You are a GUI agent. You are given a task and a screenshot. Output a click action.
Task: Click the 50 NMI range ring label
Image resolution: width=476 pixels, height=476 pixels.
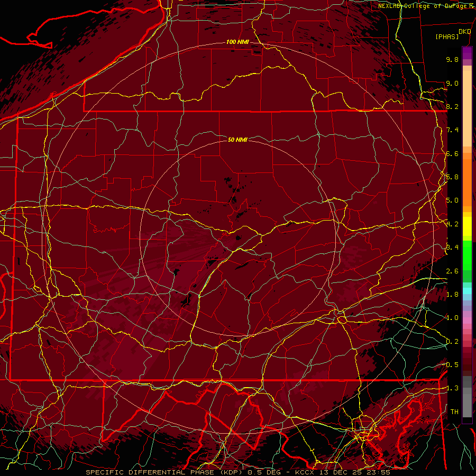click(x=237, y=140)
